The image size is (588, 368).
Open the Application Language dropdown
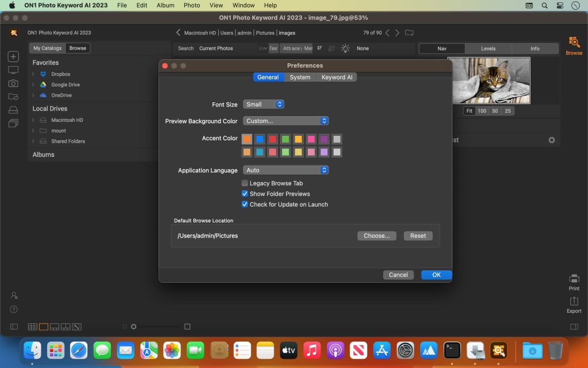click(x=285, y=170)
